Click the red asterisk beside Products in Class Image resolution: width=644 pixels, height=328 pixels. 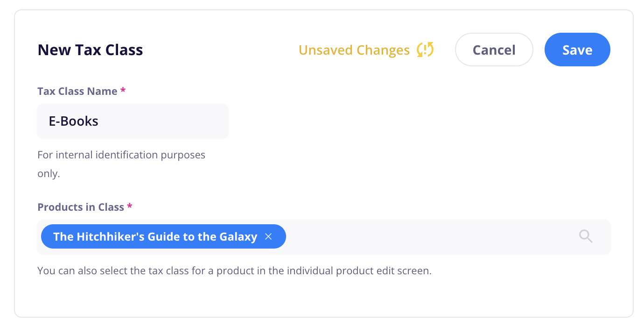pos(130,206)
